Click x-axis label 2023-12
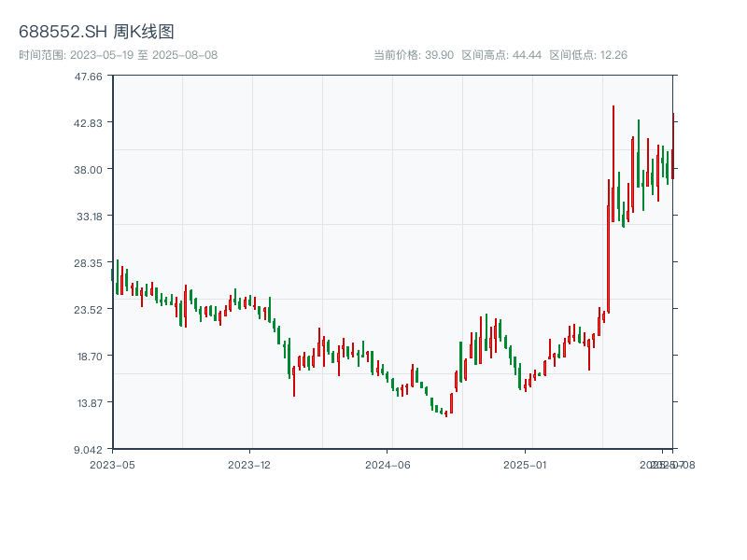The width and height of the screenshot is (747, 560). tap(249, 465)
